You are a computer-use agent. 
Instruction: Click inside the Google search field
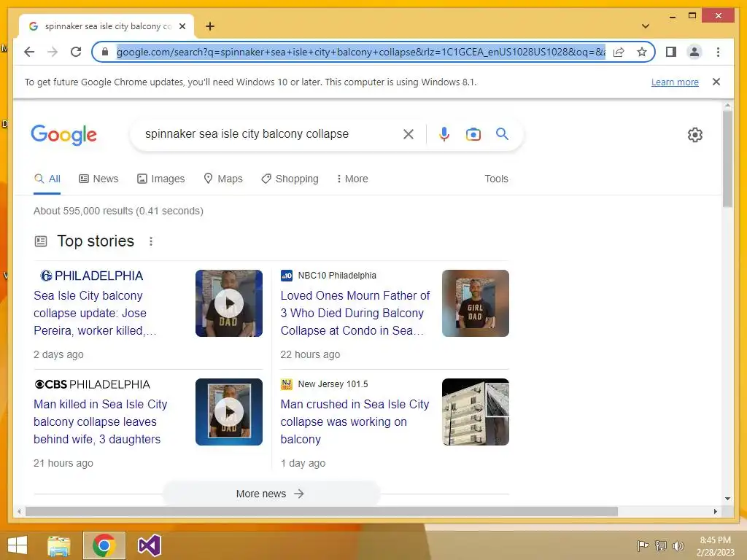(269, 134)
